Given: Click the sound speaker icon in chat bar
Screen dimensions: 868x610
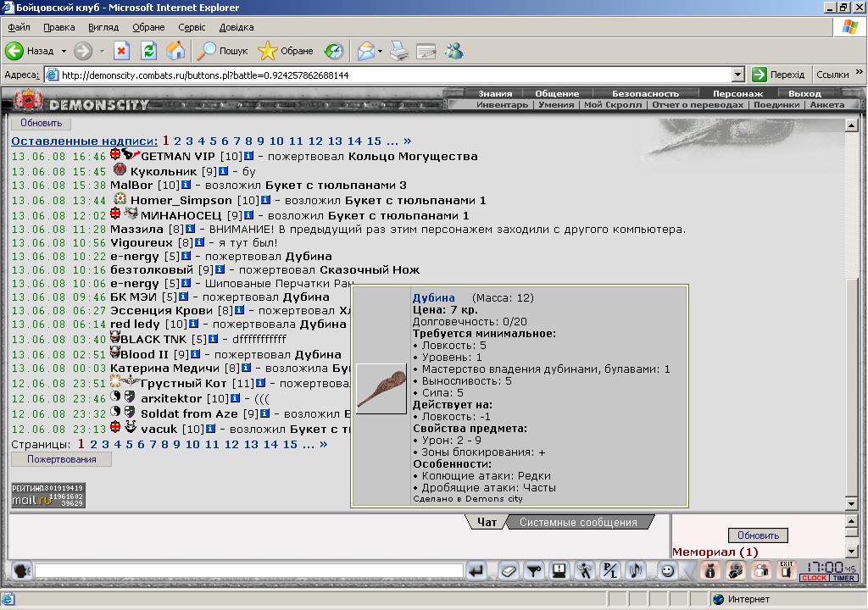Looking at the screenshot, I should pos(636,570).
